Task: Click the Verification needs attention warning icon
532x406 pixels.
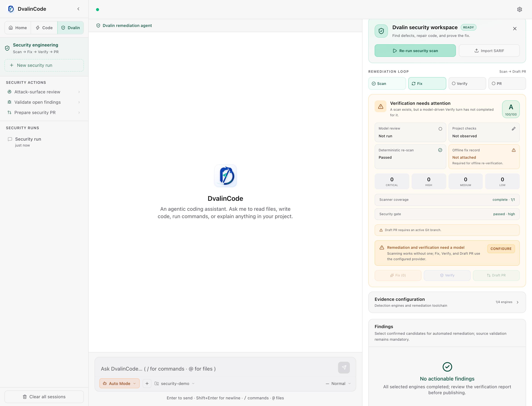Action: pyautogui.click(x=381, y=106)
